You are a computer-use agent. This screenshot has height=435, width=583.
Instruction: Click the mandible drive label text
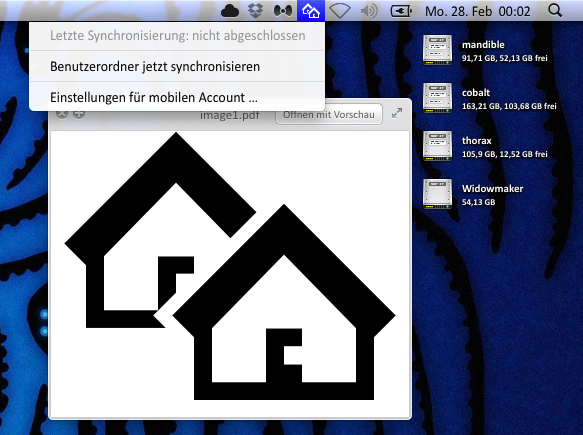tap(483, 45)
